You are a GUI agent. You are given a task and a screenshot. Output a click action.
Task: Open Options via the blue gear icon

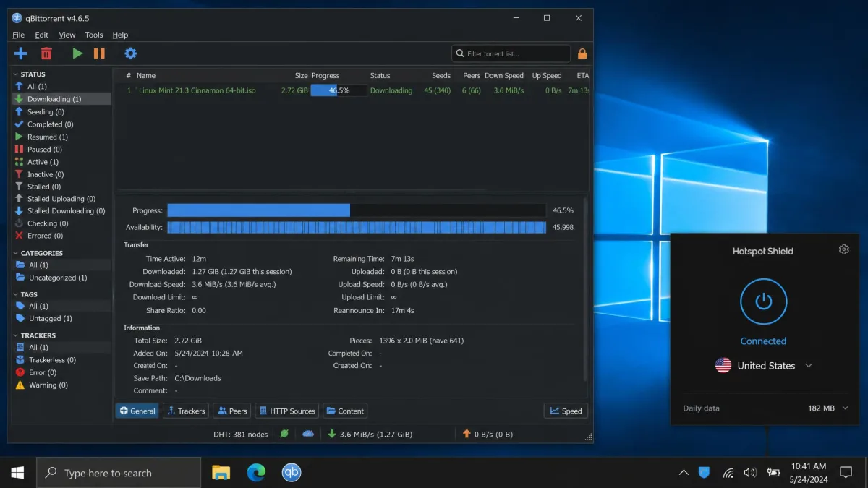(x=130, y=53)
